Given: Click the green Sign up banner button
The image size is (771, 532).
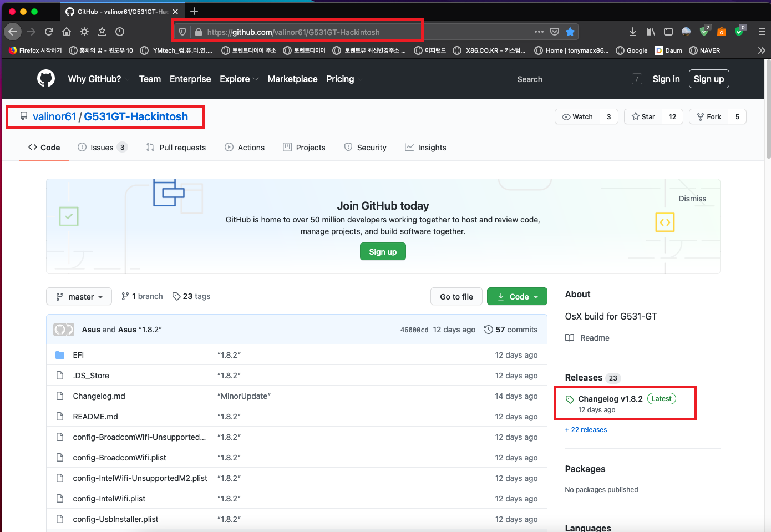Looking at the screenshot, I should point(383,251).
